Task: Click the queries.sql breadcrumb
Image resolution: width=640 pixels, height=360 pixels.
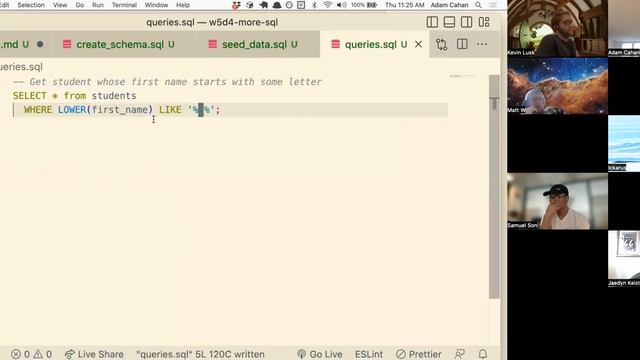Action: click(21, 67)
